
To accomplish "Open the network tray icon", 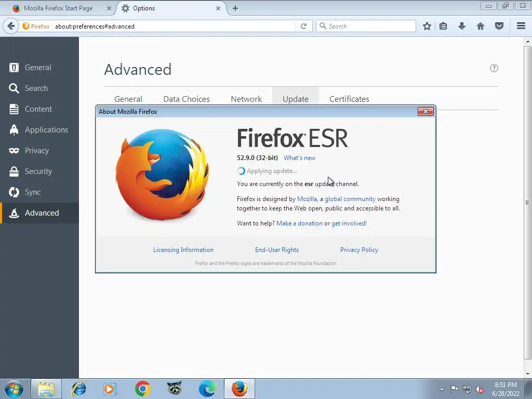I will [467, 389].
